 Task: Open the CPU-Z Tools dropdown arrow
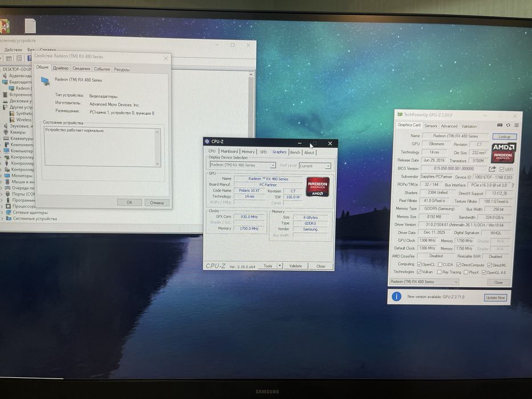point(280,266)
